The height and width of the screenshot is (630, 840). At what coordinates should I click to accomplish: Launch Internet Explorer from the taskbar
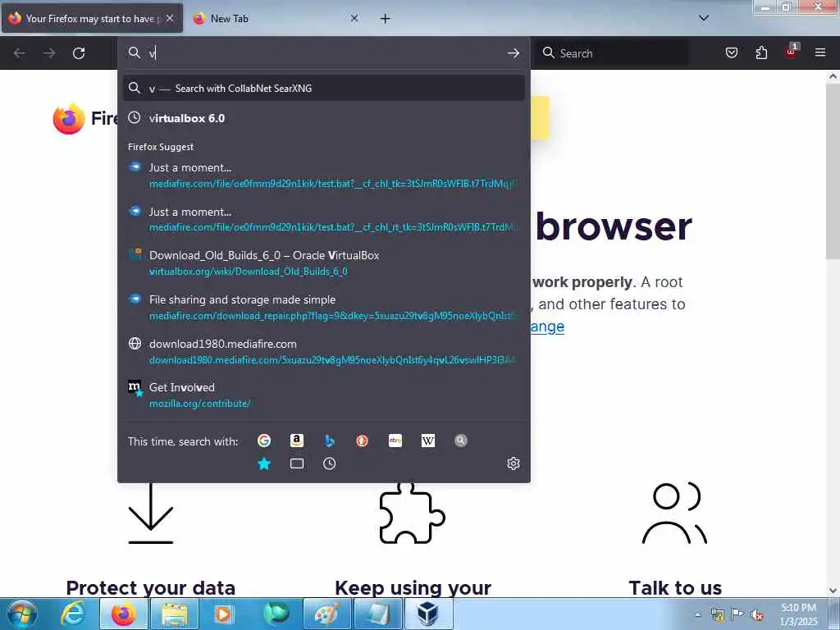tap(73, 614)
